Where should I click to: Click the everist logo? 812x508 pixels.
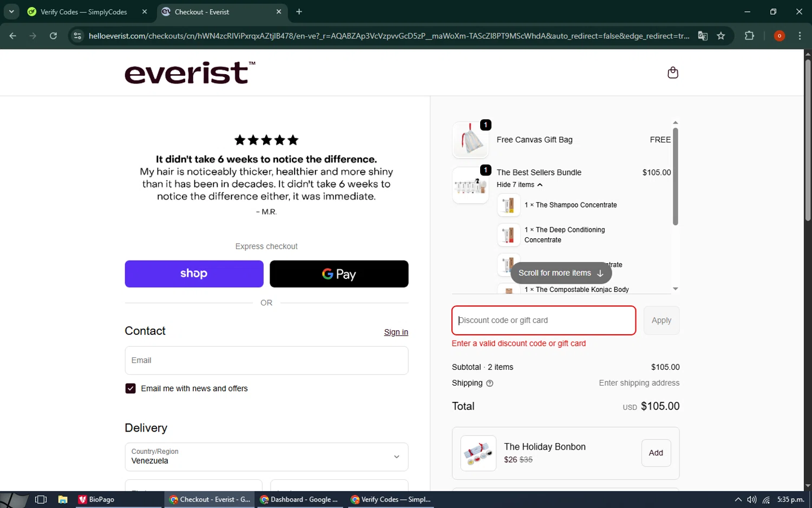(190, 73)
